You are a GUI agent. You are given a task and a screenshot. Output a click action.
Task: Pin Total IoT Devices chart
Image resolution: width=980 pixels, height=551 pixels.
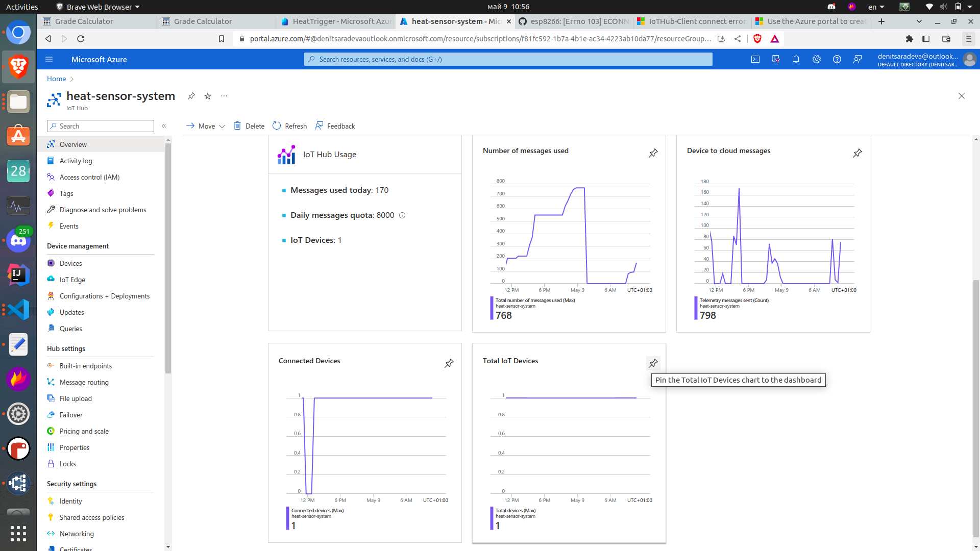coord(653,363)
